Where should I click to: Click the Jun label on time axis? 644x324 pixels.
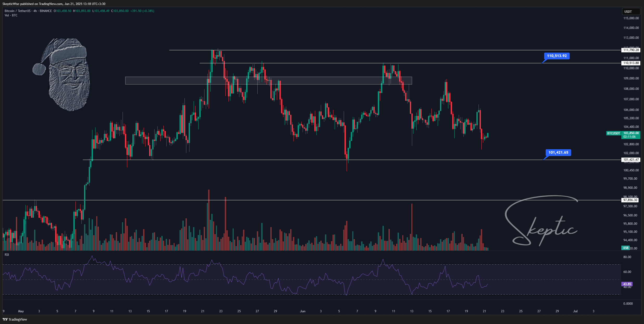click(x=302, y=311)
